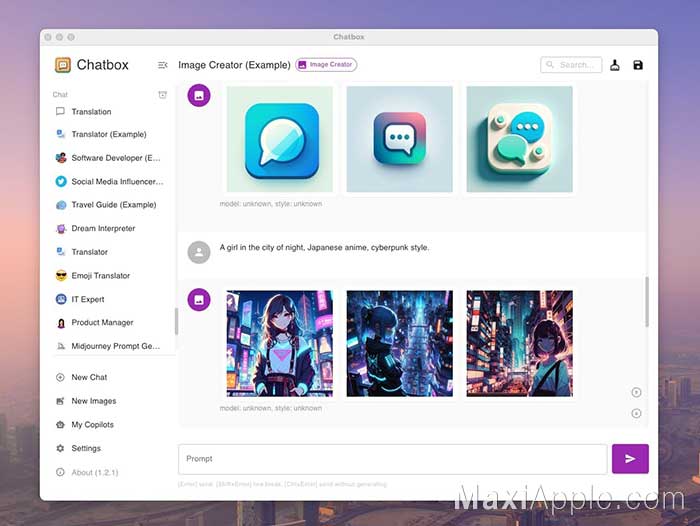Click the Search field
The height and width of the screenshot is (526, 700).
(571, 65)
